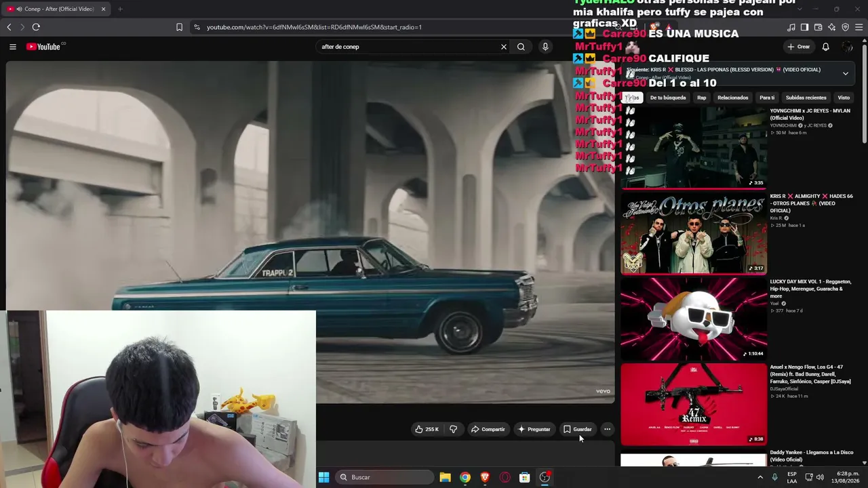Like the video with 255 K likes
Viewport: 868px width, 488px height.
point(427,429)
